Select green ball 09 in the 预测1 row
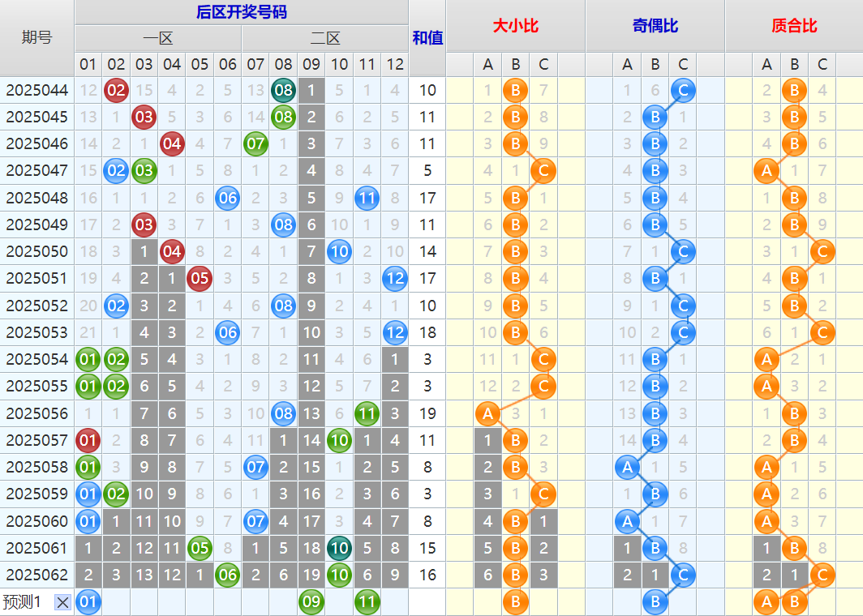The height and width of the screenshot is (616, 863). pos(311,601)
